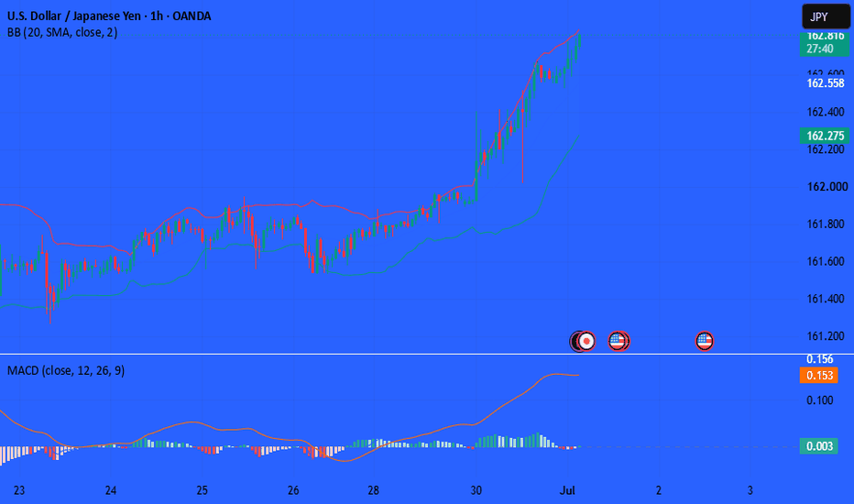Select the MACD (close, 12, 26, 9) indicator label

[x=66, y=370]
